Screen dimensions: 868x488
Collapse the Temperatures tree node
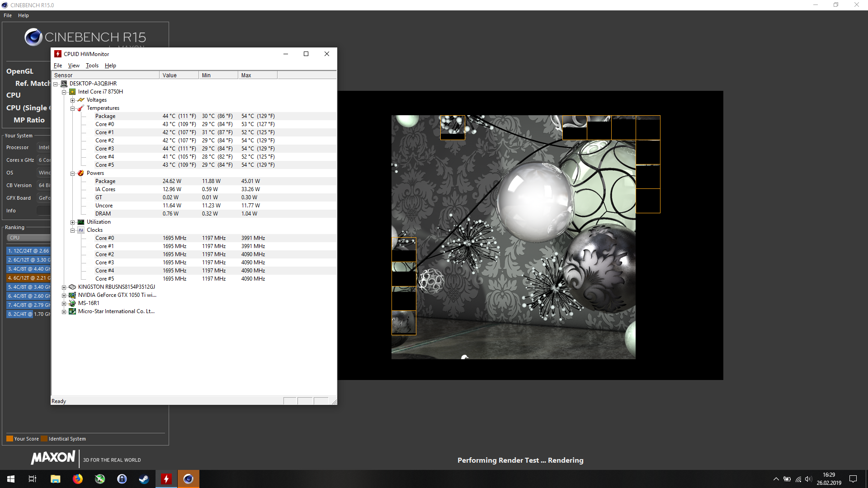pos(72,108)
